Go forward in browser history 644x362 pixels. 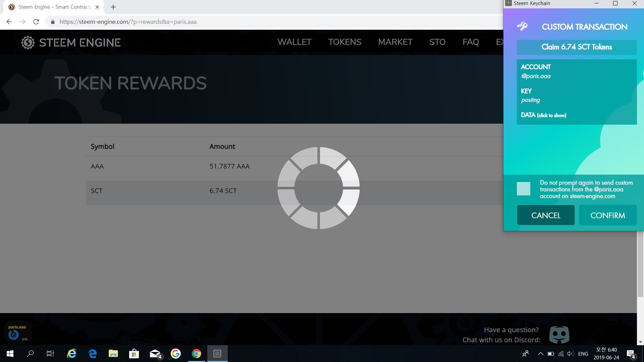[22, 22]
